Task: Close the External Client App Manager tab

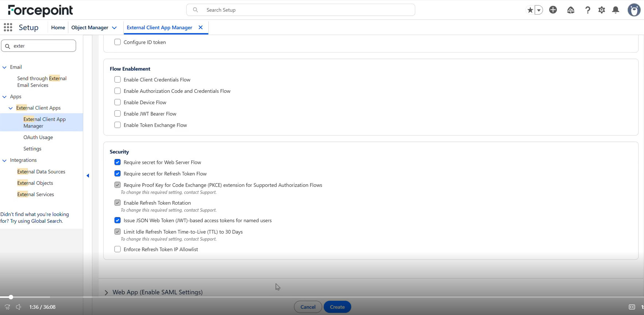Action: tap(201, 27)
